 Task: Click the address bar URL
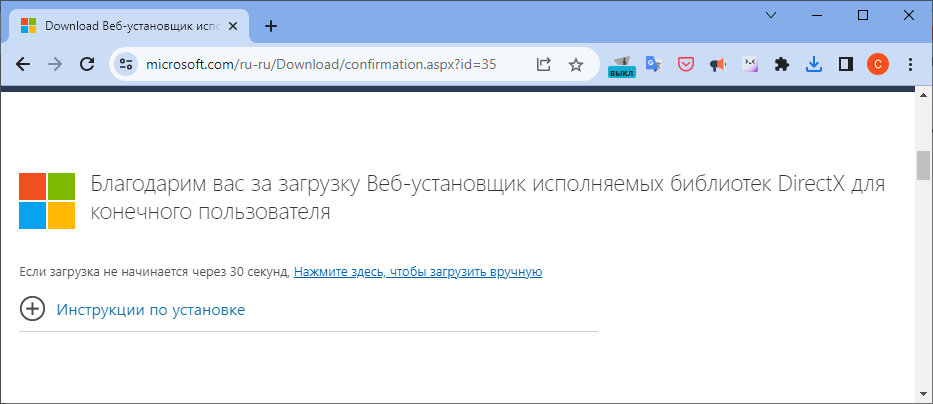(321, 64)
